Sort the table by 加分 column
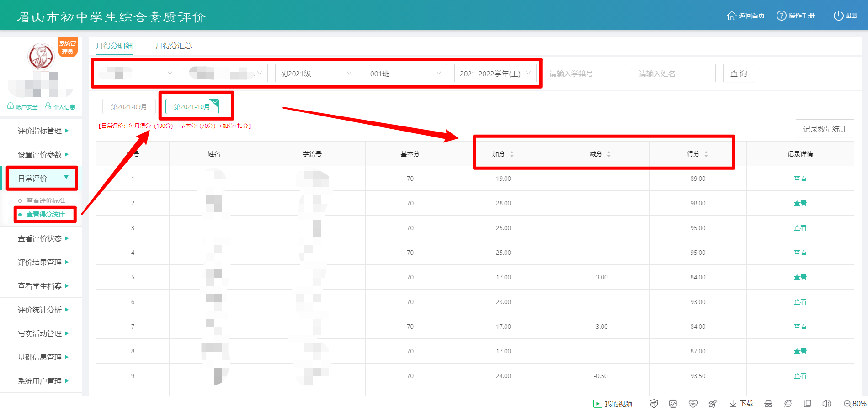Viewport: 868px width, 411px height. coord(512,154)
